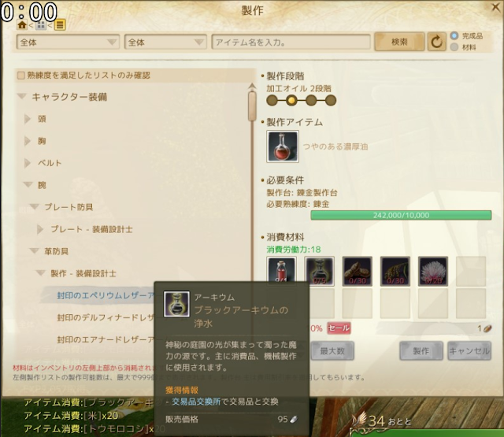Click the 検索 search button

pos(399,42)
